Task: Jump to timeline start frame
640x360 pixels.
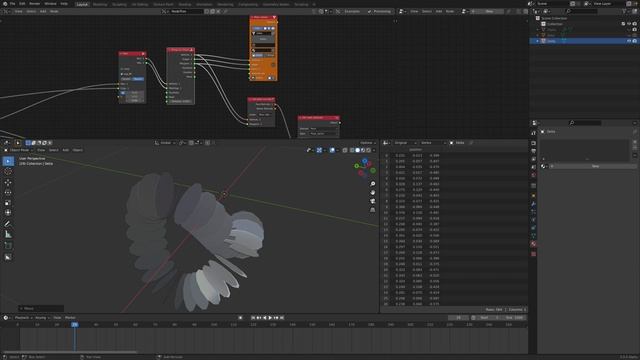Action: [x=253, y=318]
